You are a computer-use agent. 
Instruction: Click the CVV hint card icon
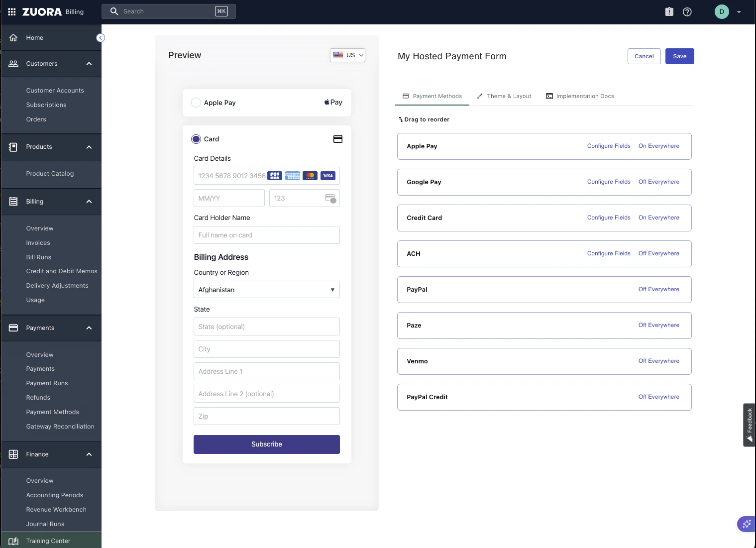point(331,199)
